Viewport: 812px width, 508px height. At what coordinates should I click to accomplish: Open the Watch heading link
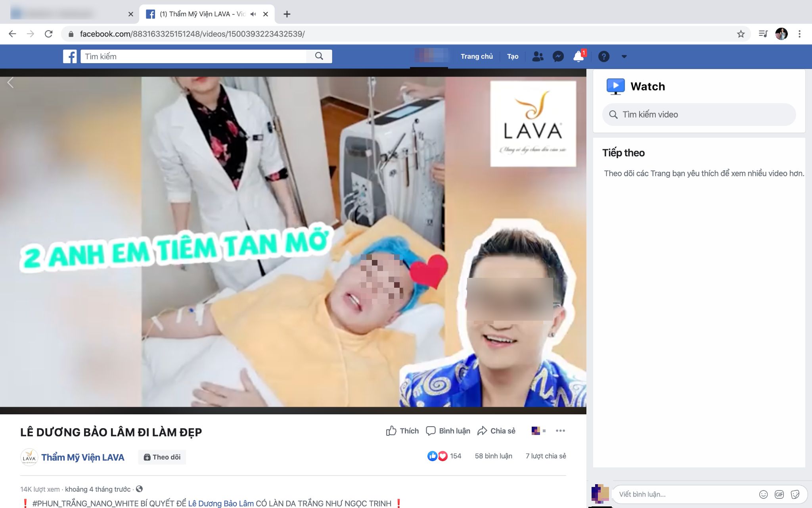click(647, 87)
